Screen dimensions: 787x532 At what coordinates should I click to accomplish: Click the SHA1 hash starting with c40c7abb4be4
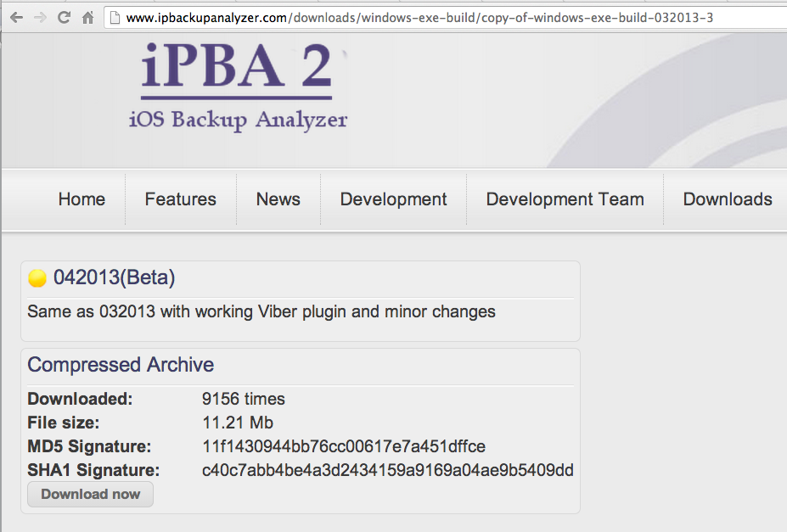point(387,470)
